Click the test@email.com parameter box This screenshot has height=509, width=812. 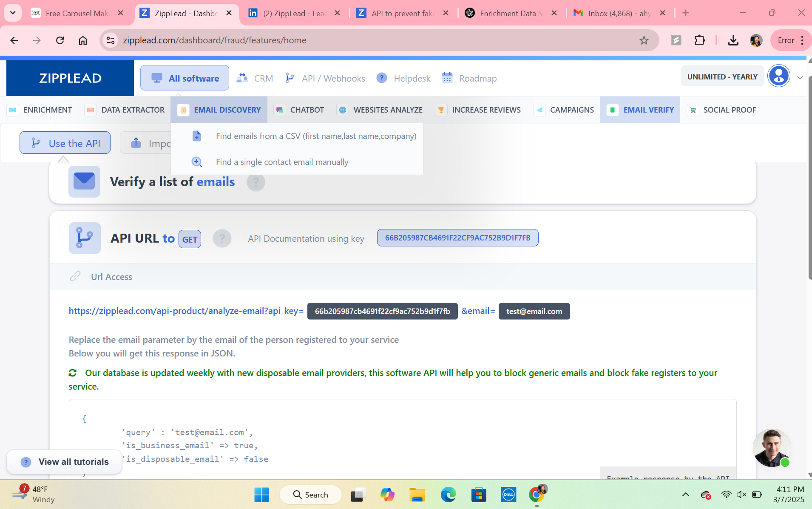coord(534,311)
